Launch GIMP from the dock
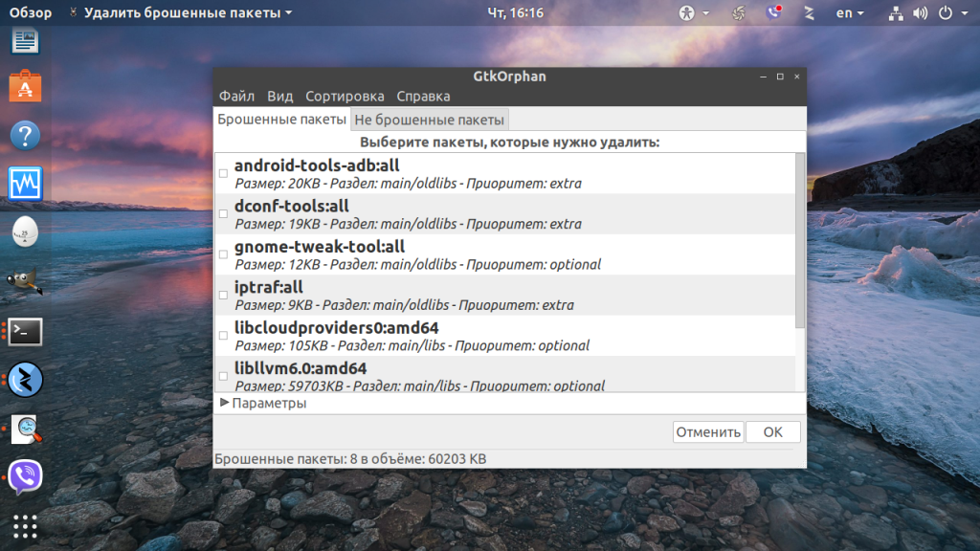 [x=25, y=281]
